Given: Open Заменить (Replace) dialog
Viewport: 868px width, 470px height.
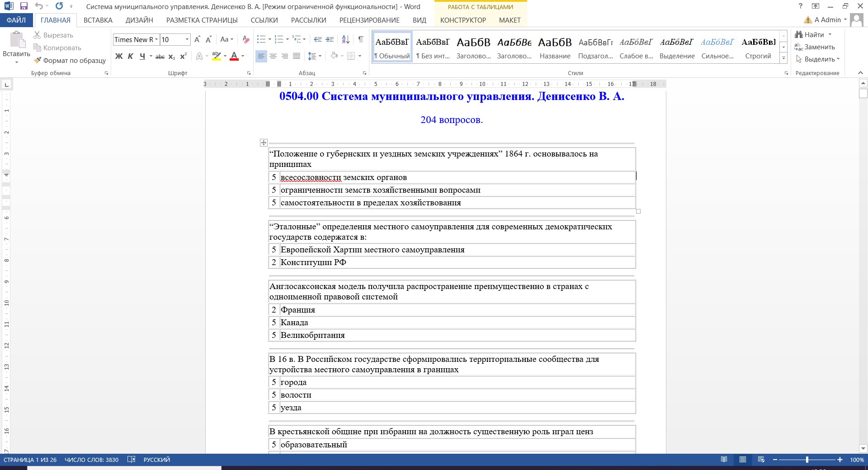Looking at the screenshot, I should [815, 47].
